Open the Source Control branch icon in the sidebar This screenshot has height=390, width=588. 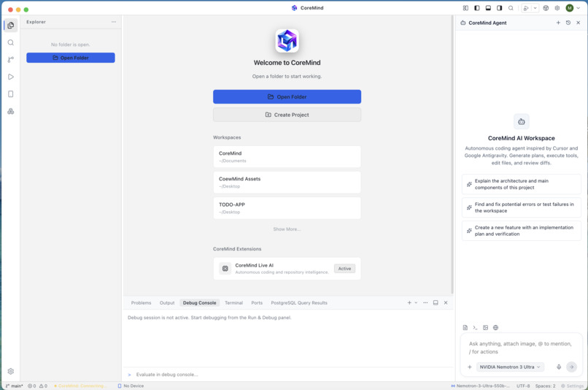10,59
